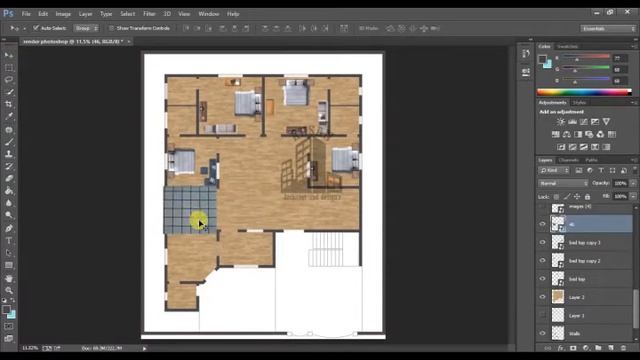The height and width of the screenshot is (360, 640).
Task: Toggle Quick Mask mode icon
Action: pos(9,327)
